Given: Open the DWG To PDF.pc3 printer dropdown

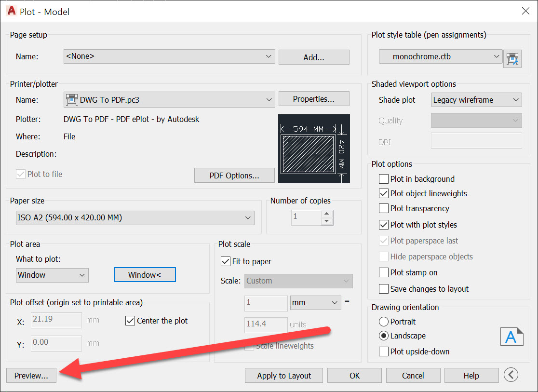Looking at the screenshot, I should click(x=169, y=100).
